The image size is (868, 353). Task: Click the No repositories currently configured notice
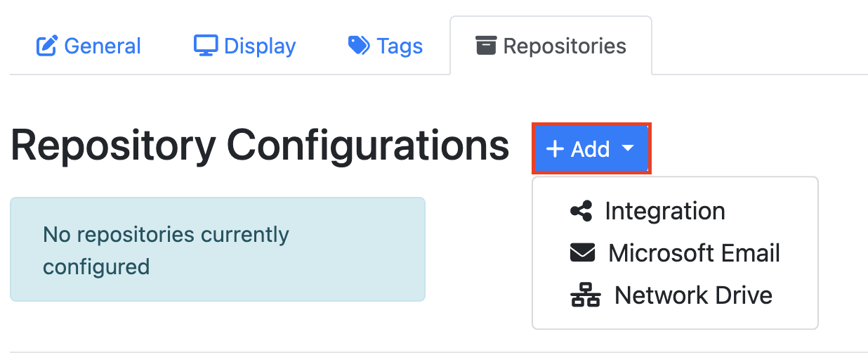(x=217, y=250)
